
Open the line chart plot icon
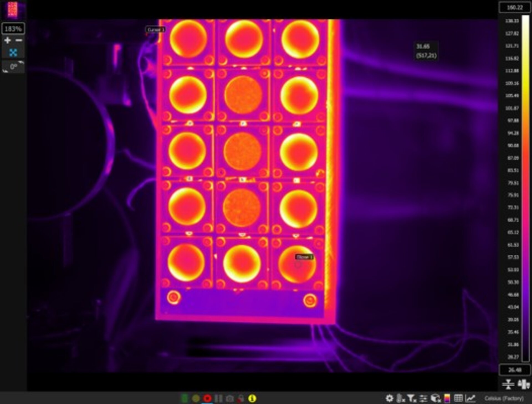(x=470, y=398)
